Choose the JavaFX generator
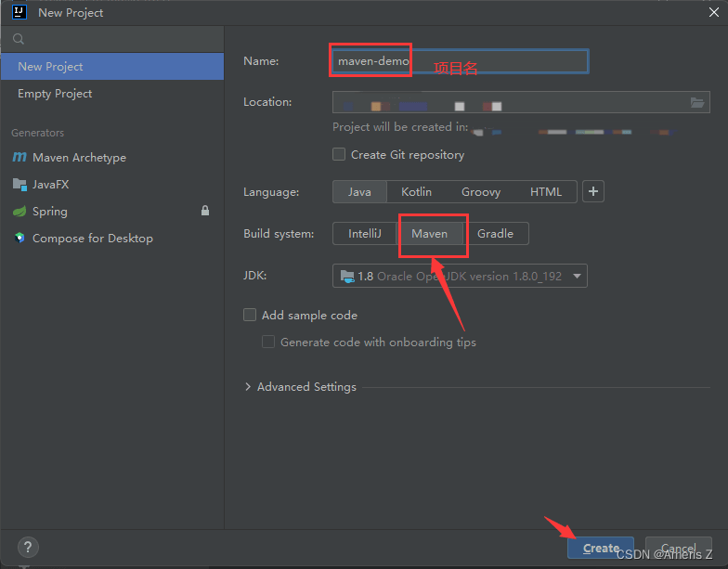 (x=112, y=184)
